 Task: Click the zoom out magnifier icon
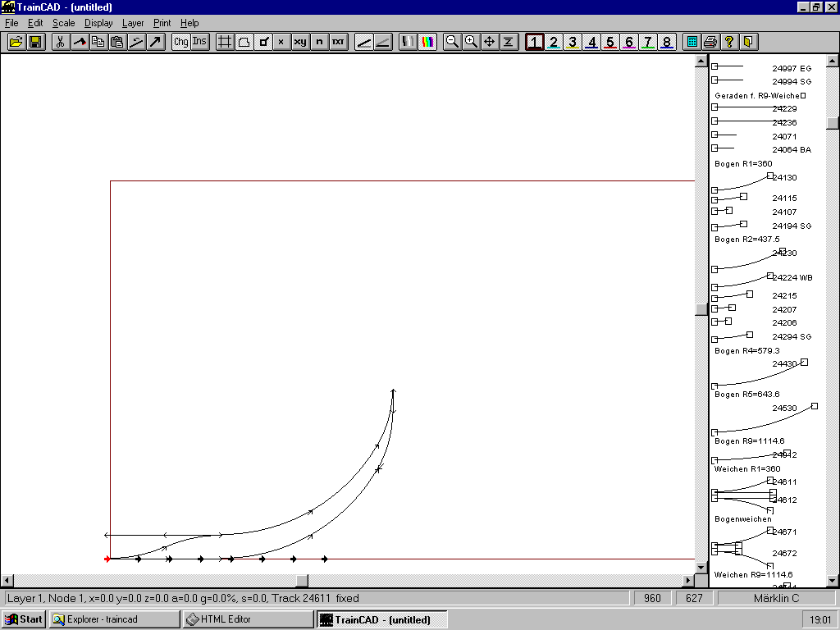(452, 42)
